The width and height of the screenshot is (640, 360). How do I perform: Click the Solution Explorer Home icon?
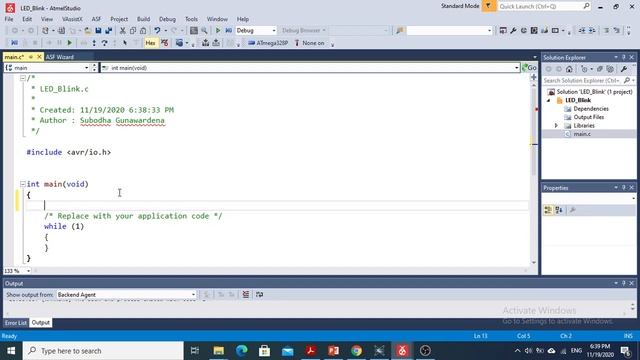tap(569, 69)
